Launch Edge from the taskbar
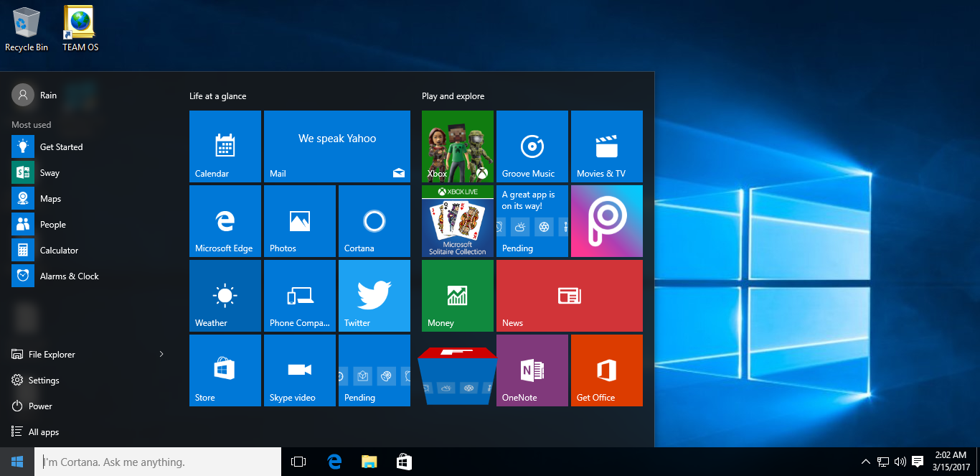Viewport: 980px width, 476px height. pyautogui.click(x=334, y=462)
